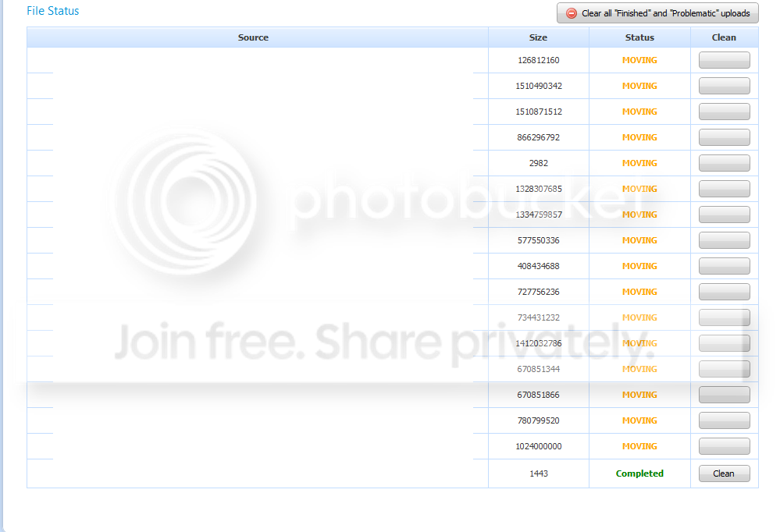Select size value 670851866

point(538,395)
